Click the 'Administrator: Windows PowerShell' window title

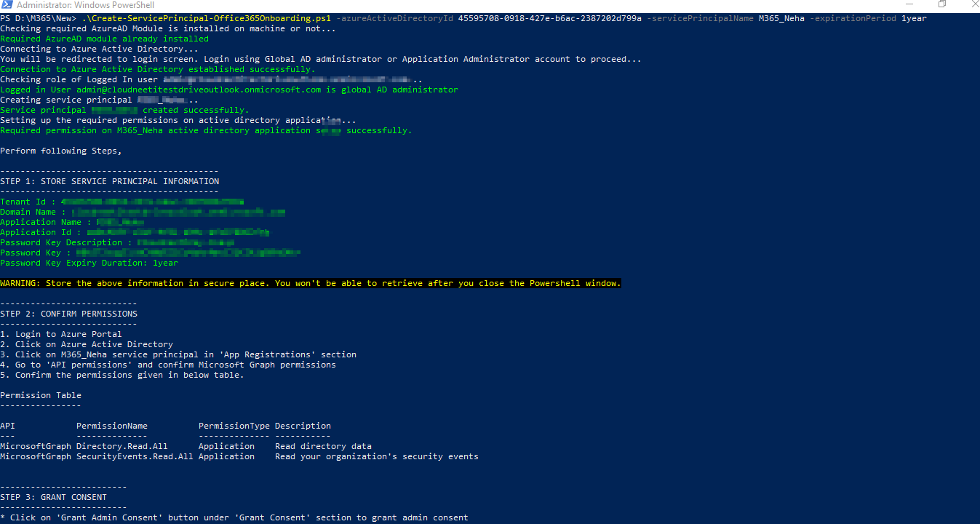click(85, 5)
